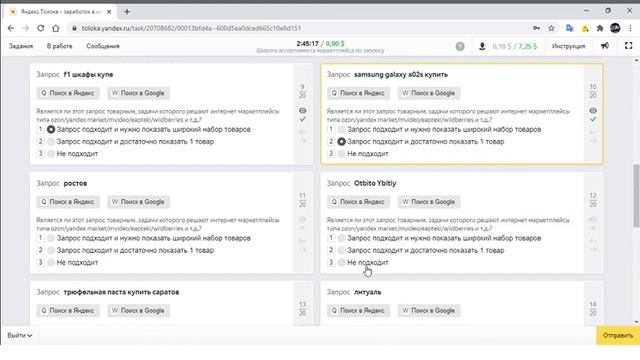Click the megaphone announcements icon

tap(605, 46)
